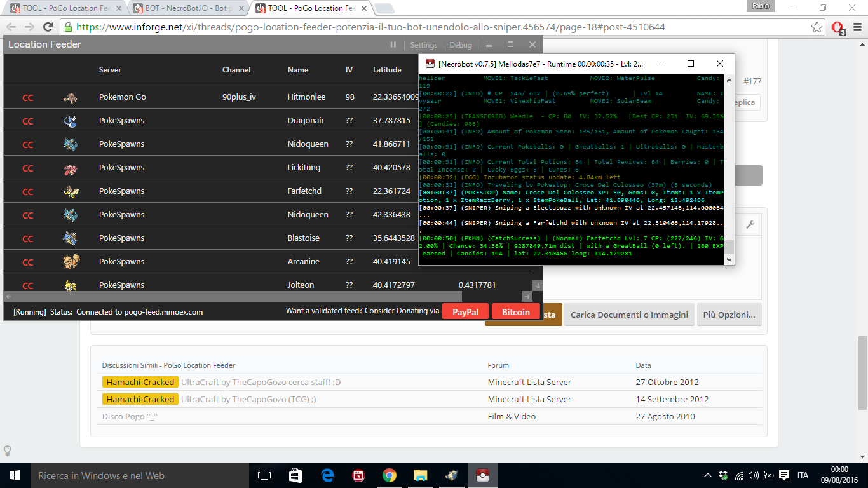Image resolution: width=868 pixels, height=488 pixels.
Task: Open the Windows Start menu
Action: click(15, 475)
